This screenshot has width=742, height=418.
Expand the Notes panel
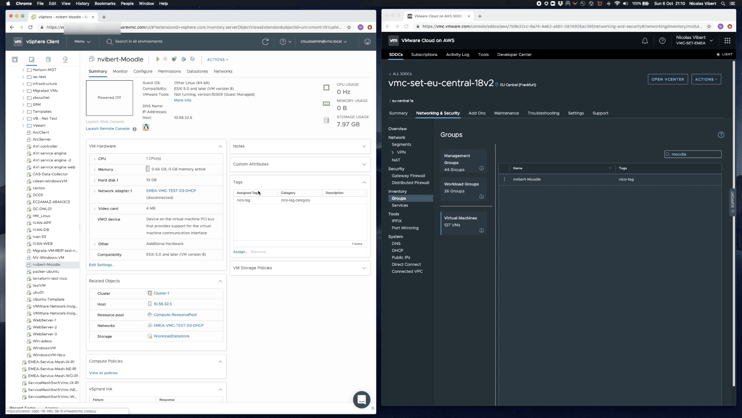[364, 146]
